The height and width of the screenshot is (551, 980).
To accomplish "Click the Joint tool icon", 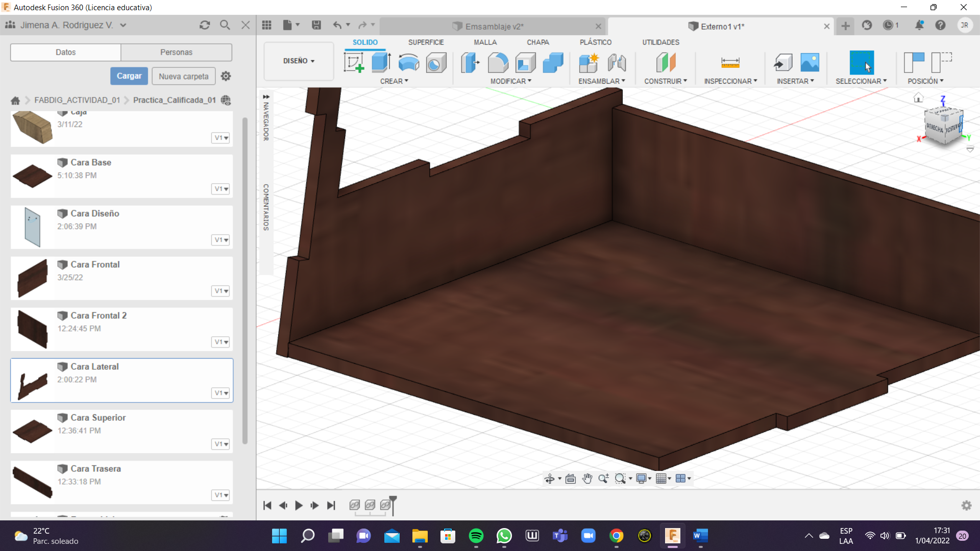I will 617,63.
